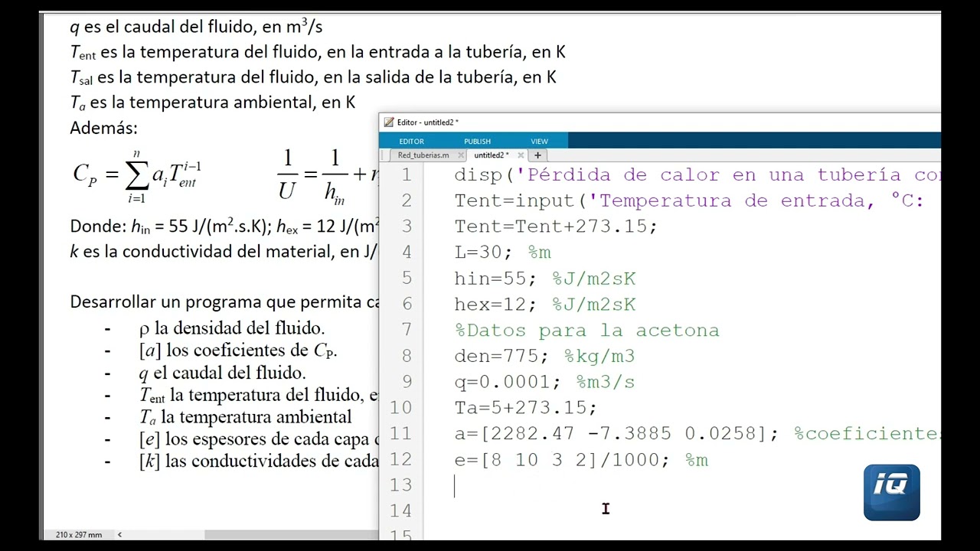Click line 'Ta es la temperatura ambiental, en K'
980x551 pixels.
tap(213, 102)
